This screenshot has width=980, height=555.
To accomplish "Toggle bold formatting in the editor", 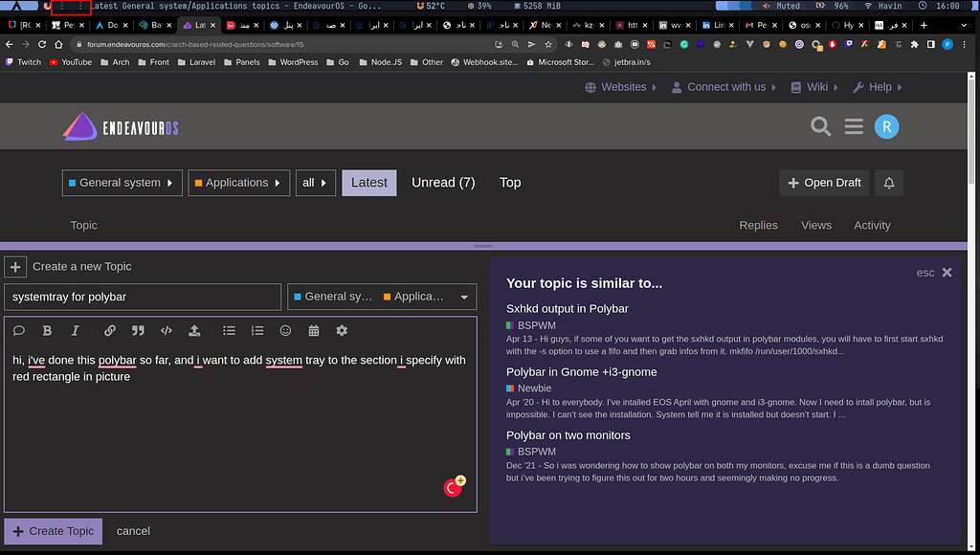I will coord(47,330).
